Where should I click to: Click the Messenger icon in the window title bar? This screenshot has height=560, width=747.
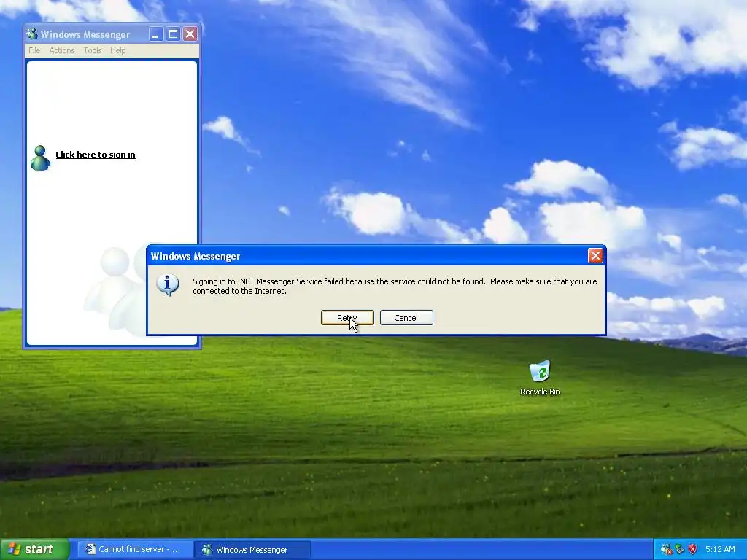pos(32,34)
